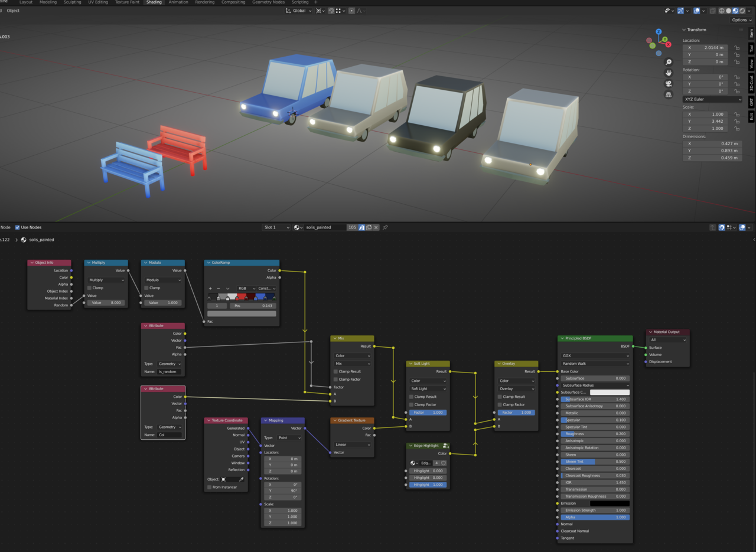Pin the node editor material with pin icon
756x552 pixels.
[x=385, y=227]
